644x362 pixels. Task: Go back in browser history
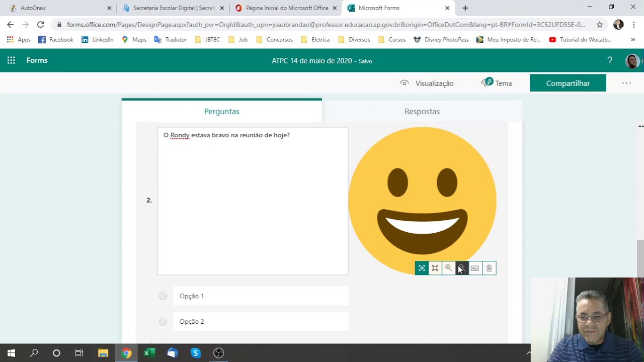pos(10,25)
